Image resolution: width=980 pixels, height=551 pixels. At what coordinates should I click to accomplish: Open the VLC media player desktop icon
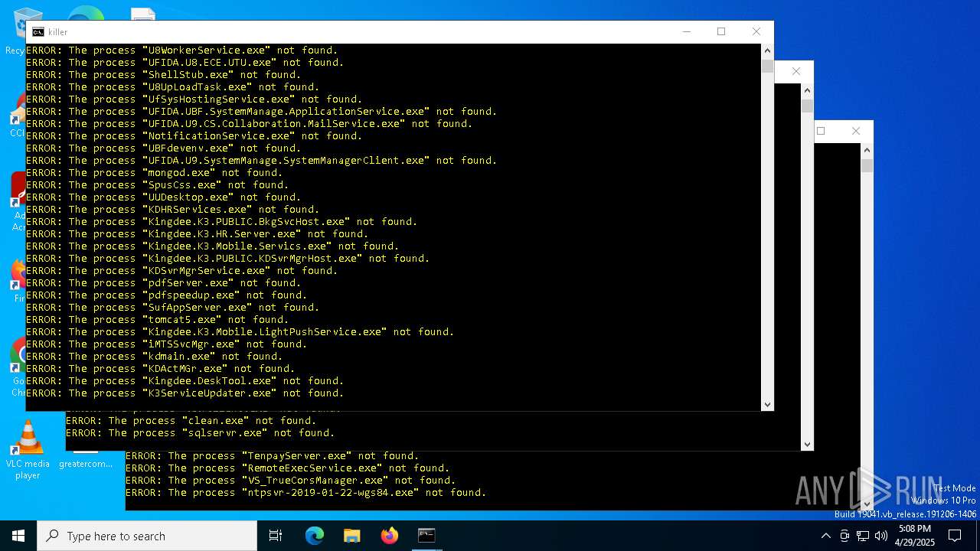(x=28, y=451)
